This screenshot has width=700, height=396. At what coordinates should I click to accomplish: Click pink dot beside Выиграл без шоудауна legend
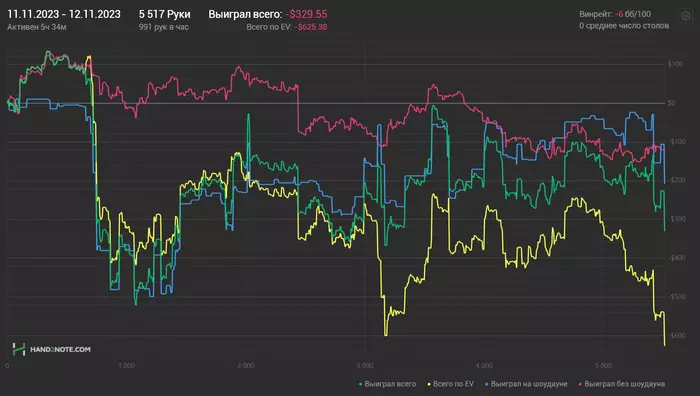(580, 384)
